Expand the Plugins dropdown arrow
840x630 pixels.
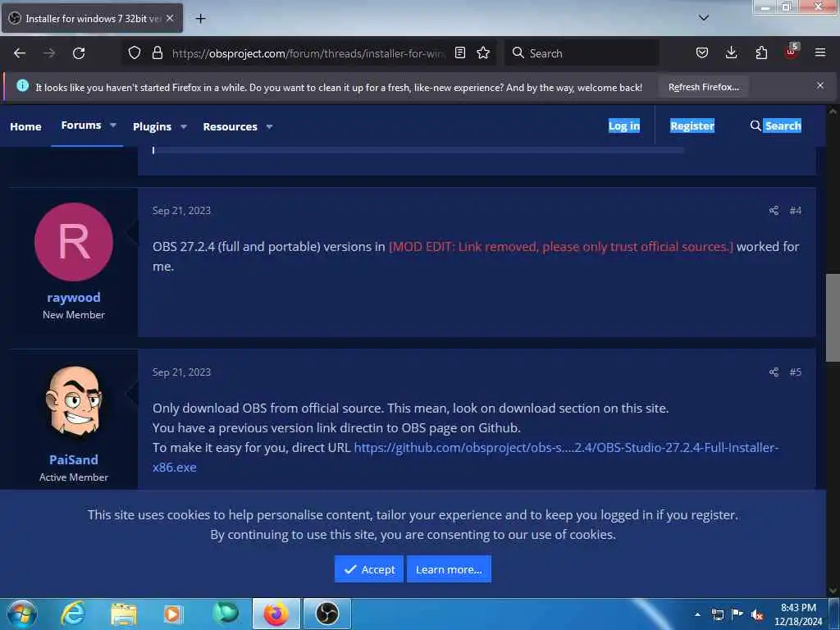(x=184, y=127)
